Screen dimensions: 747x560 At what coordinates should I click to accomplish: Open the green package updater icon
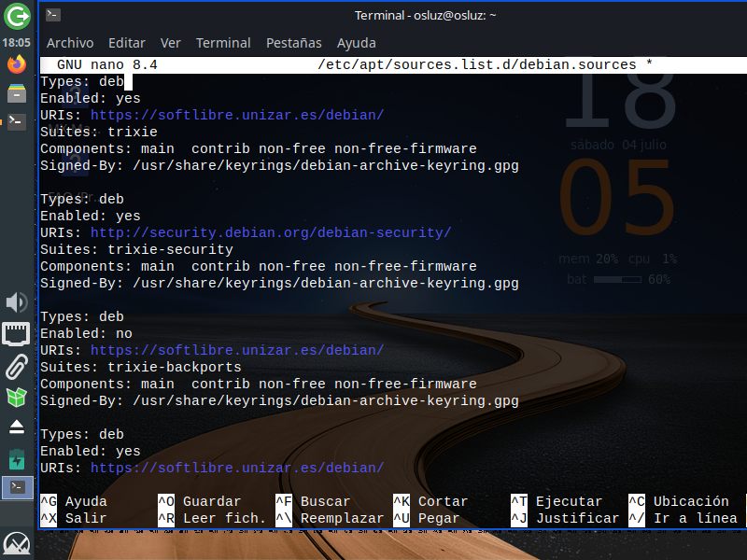pyautogui.click(x=17, y=398)
